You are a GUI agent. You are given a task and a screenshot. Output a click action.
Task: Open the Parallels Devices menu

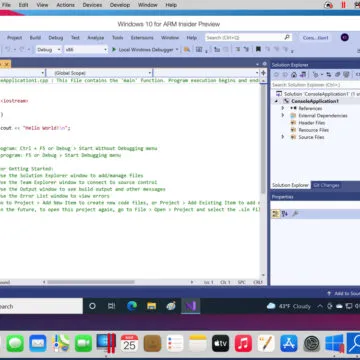(x=92, y=5)
